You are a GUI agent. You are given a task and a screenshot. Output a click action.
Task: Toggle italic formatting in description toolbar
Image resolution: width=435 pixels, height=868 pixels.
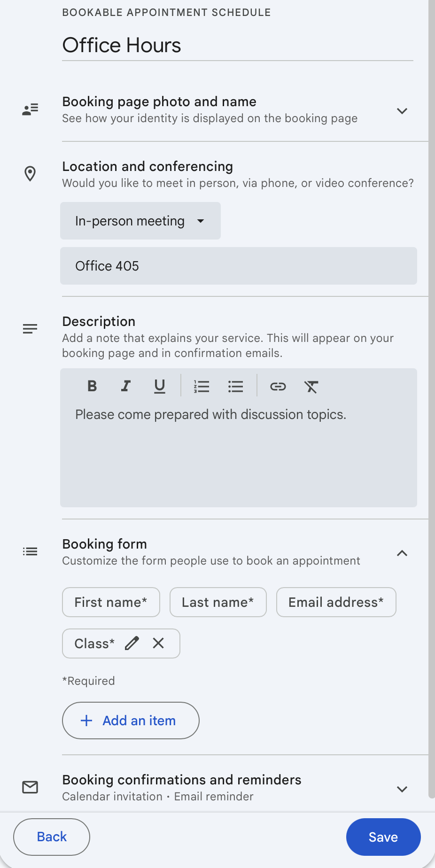point(125,386)
